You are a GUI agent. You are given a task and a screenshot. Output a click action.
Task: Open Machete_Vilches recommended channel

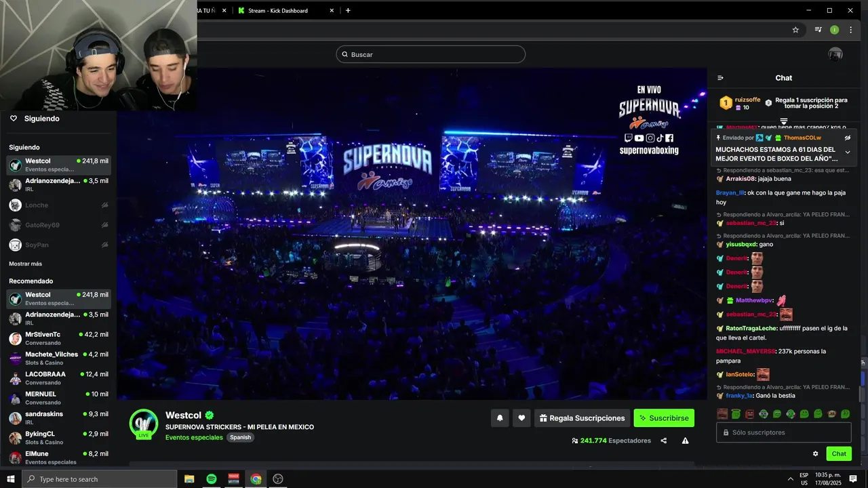[x=59, y=358]
